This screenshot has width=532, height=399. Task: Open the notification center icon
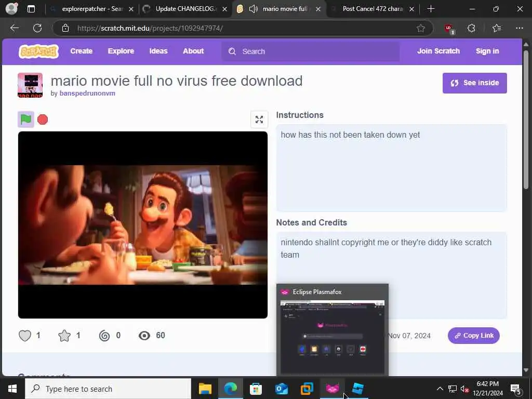pyautogui.click(x=515, y=389)
